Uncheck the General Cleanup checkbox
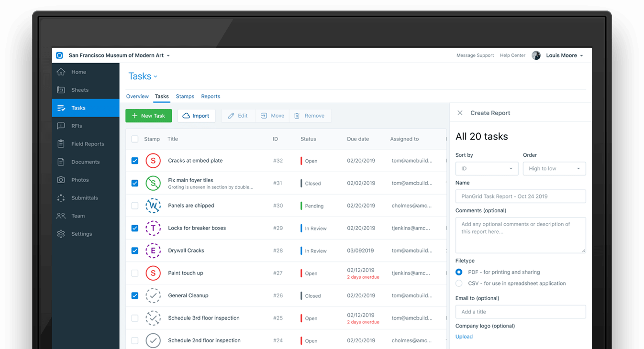Image resolution: width=644 pixels, height=349 pixels. point(135,295)
